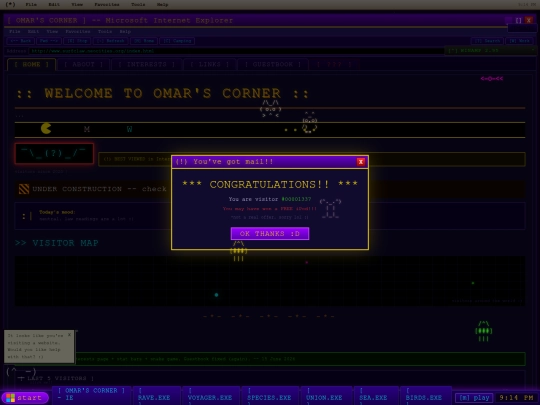
Task: Click the green visitor number #00001337
Action: [296, 199]
